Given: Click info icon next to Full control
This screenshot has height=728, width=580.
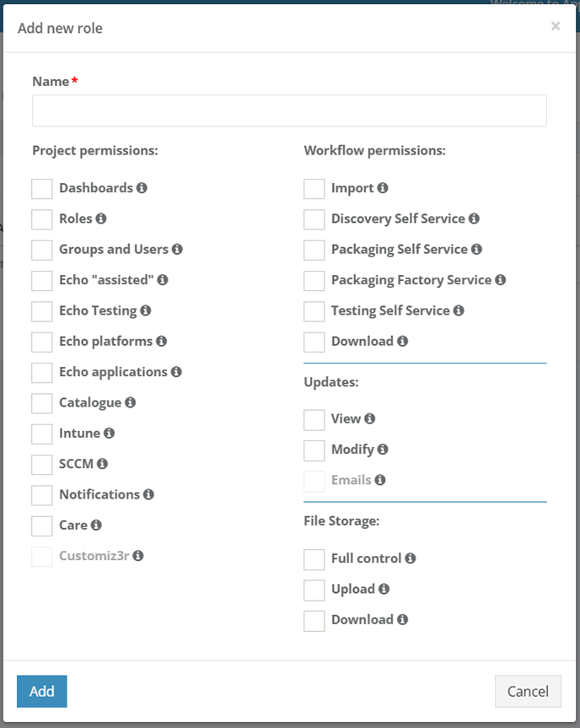Looking at the screenshot, I should pos(410,558).
